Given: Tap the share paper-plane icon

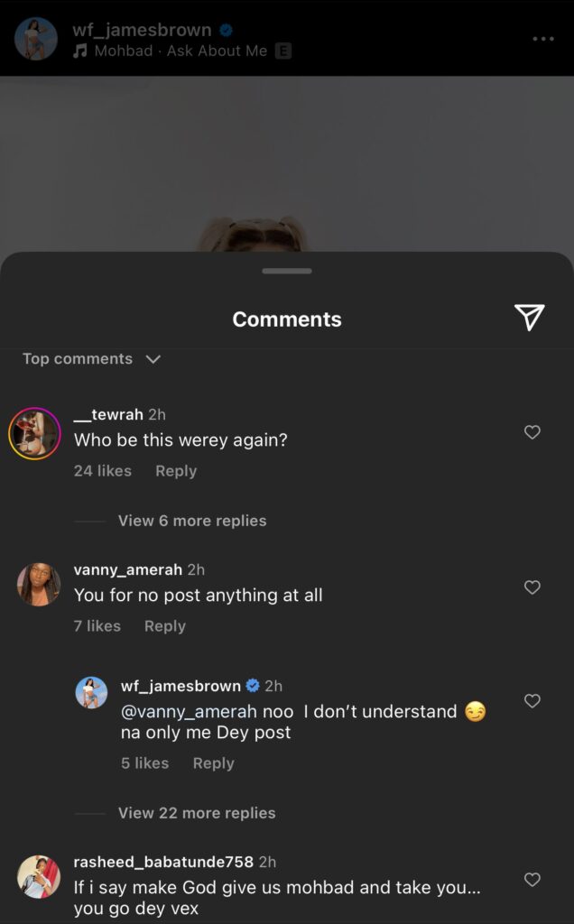Looking at the screenshot, I should click(x=529, y=317).
